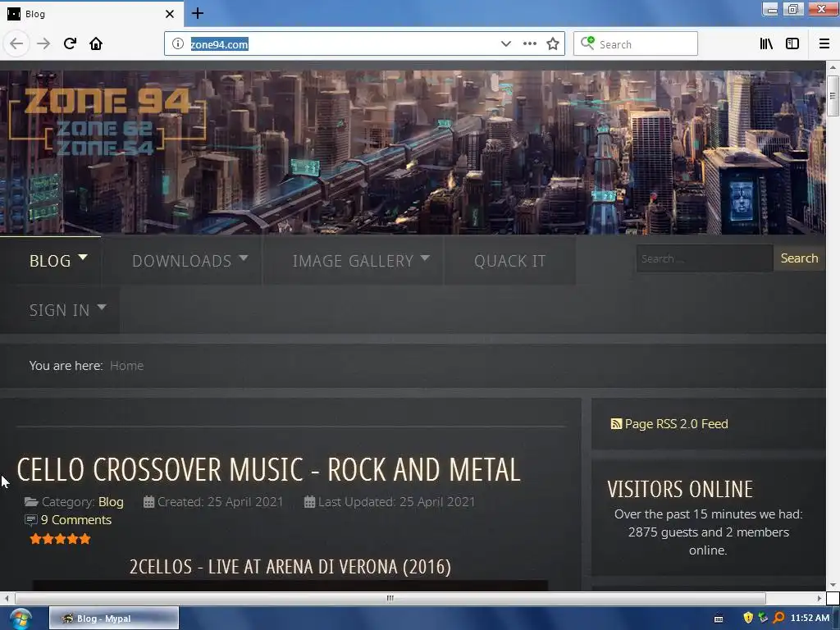This screenshot has height=630, width=840.
Task: Open the Page RSS 2.0 Feed link
Action: coord(676,424)
